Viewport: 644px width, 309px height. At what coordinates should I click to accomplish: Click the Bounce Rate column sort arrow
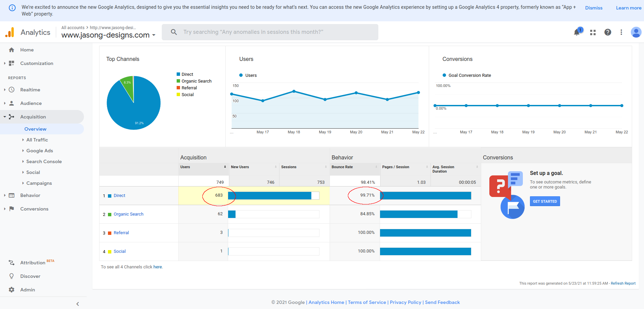[376, 167]
